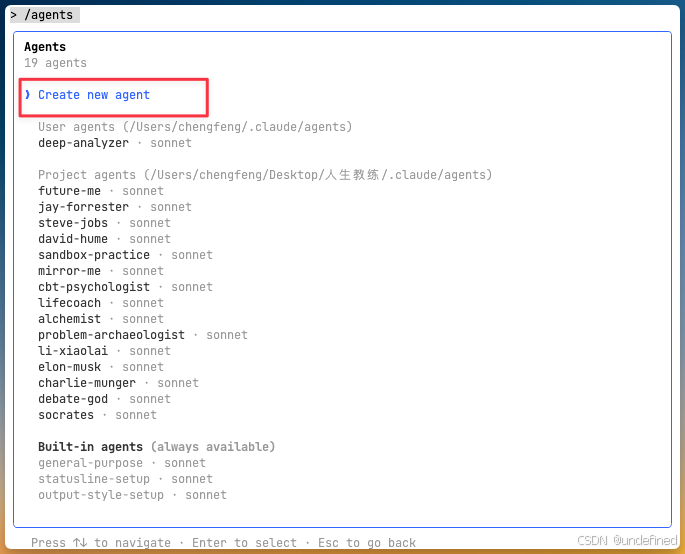Click the 19 agents count text
The image size is (685, 554).
coord(55,63)
